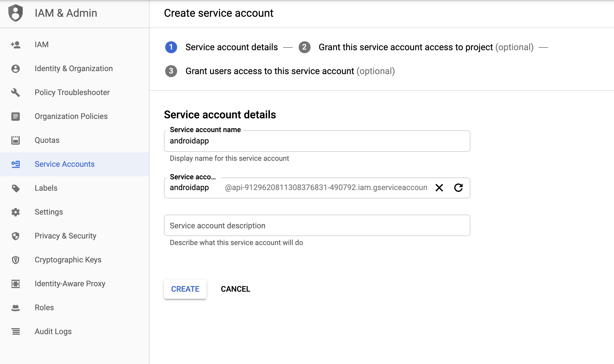This screenshot has width=614, height=364.
Task: Click the Cryptographic Keys shield icon
Action: point(16,260)
